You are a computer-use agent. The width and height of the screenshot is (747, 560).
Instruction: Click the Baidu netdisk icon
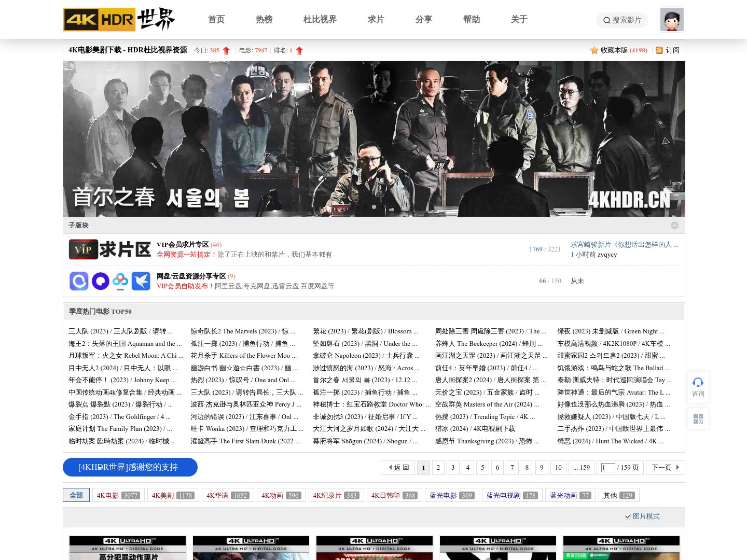[120, 281]
